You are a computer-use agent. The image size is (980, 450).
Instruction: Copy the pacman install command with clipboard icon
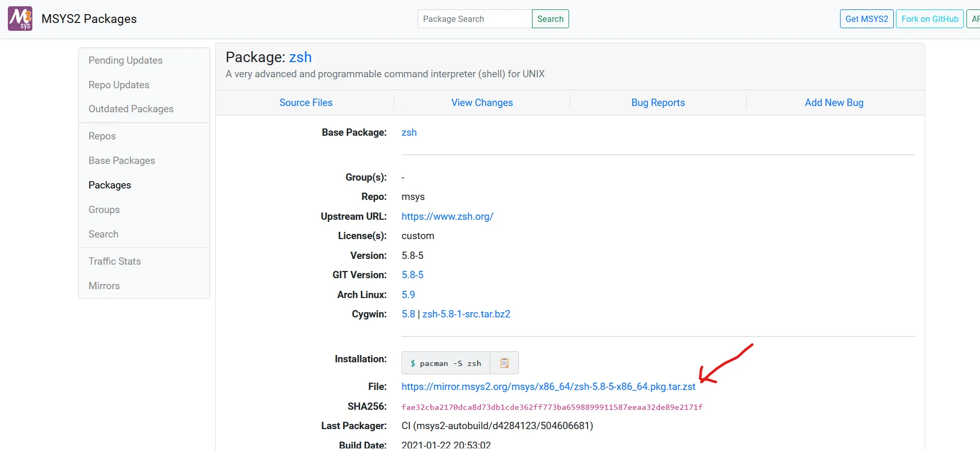point(504,363)
